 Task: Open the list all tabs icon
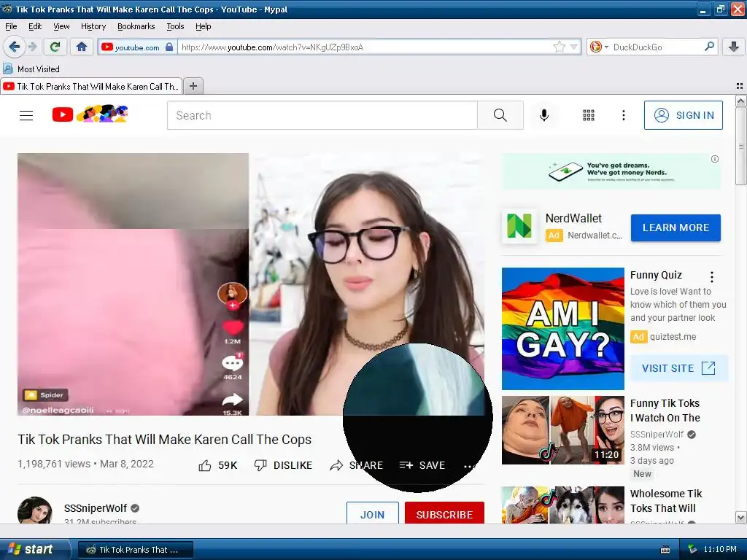point(740,86)
